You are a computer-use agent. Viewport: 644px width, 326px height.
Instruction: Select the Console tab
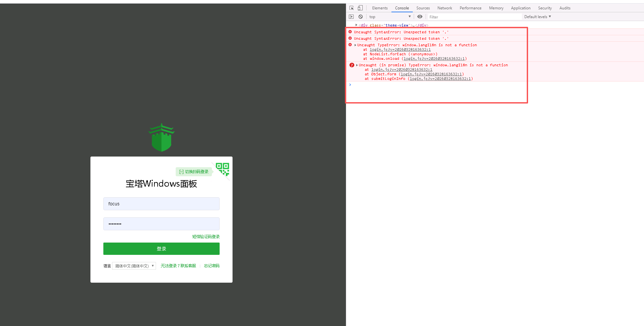pyautogui.click(x=402, y=8)
